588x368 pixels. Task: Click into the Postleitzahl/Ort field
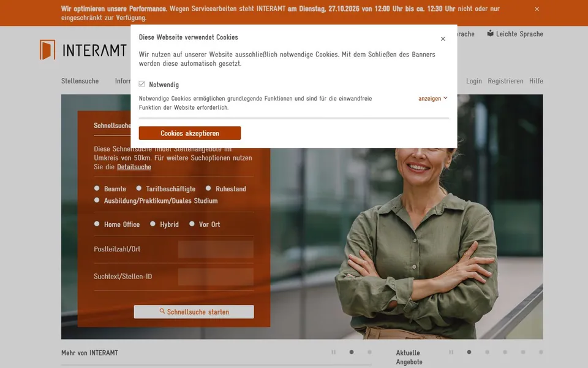(216, 250)
